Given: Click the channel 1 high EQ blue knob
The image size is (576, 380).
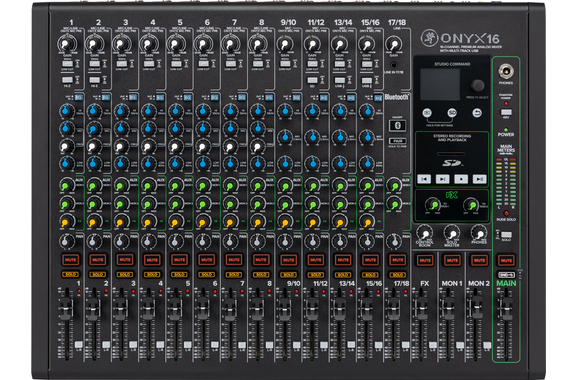Looking at the screenshot, I should tap(66, 111).
